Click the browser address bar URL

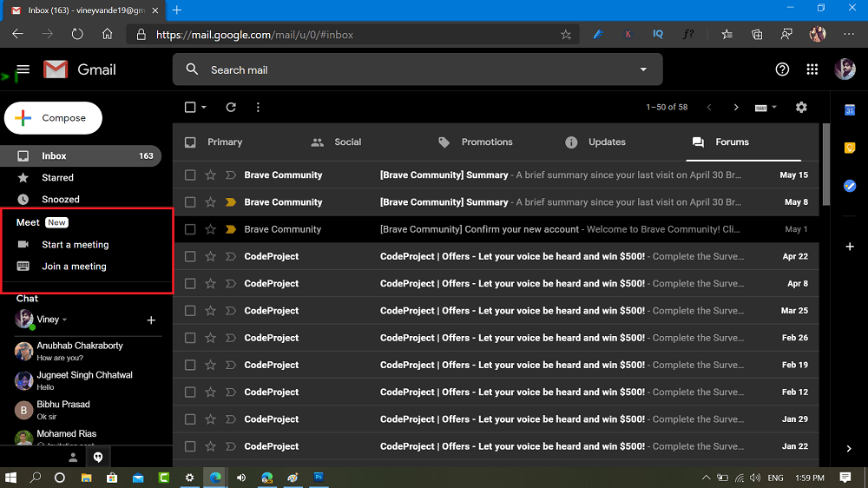254,35
